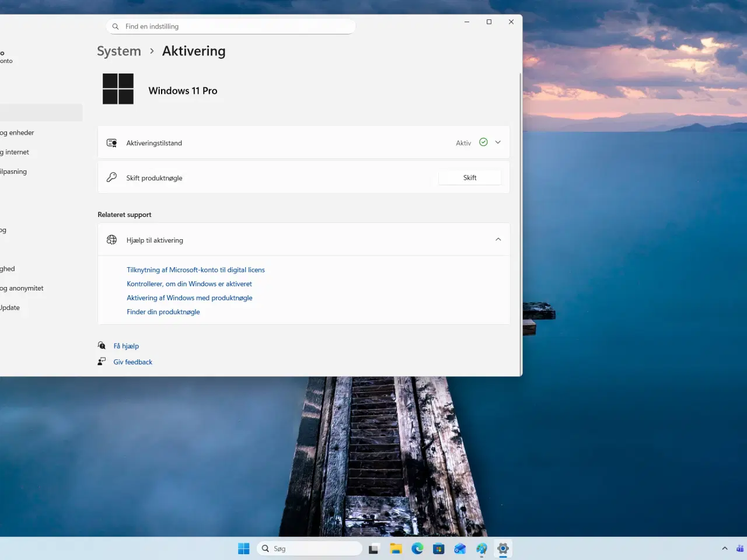Viewport: 747px width, 560px height.
Task: Expand the Aktiveringstilstand details chevron
Action: (498, 142)
